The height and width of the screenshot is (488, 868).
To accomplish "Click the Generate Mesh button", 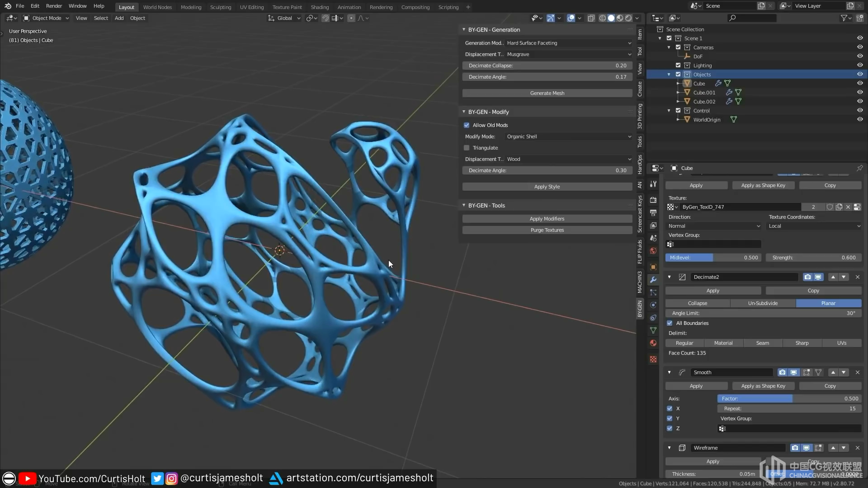I will point(547,93).
